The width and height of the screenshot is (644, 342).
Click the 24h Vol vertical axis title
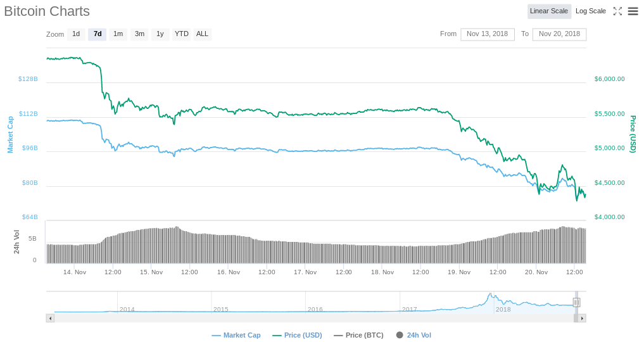[17, 242]
